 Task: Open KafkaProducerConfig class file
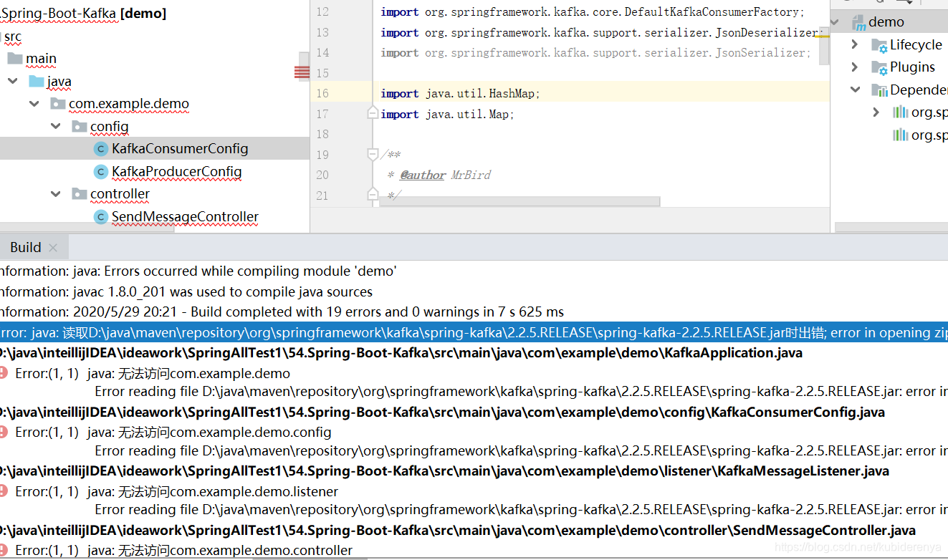click(177, 172)
